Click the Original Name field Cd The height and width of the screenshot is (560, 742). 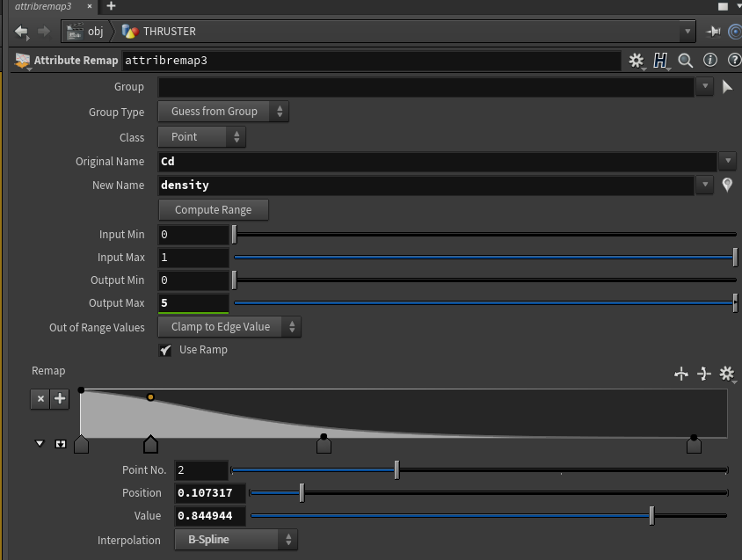coord(437,162)
